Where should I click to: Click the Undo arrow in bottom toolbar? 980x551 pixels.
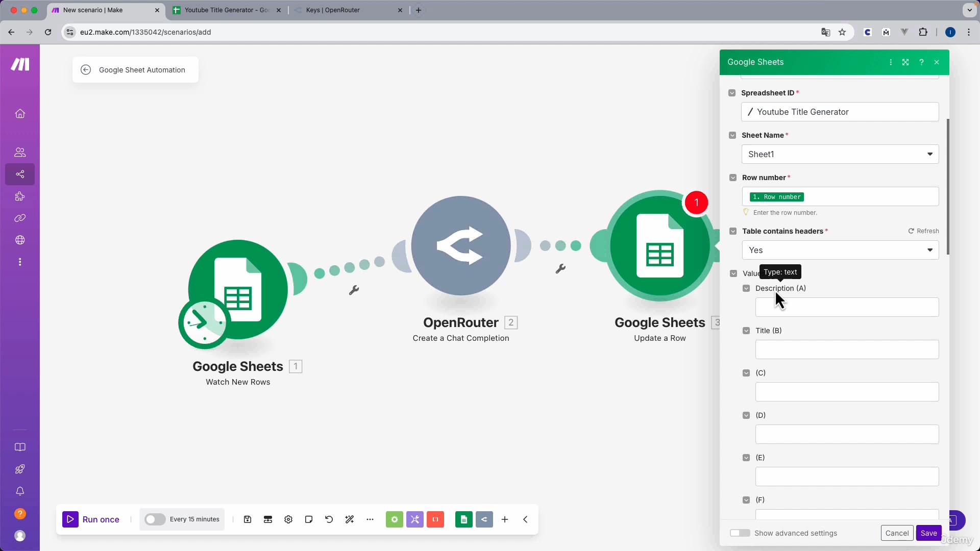[329, 519]
